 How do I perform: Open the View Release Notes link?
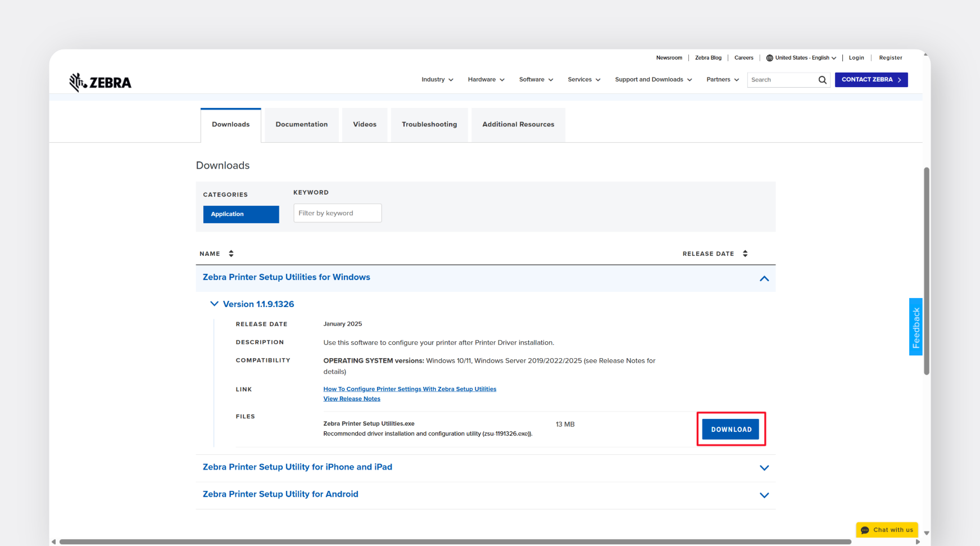352,399
